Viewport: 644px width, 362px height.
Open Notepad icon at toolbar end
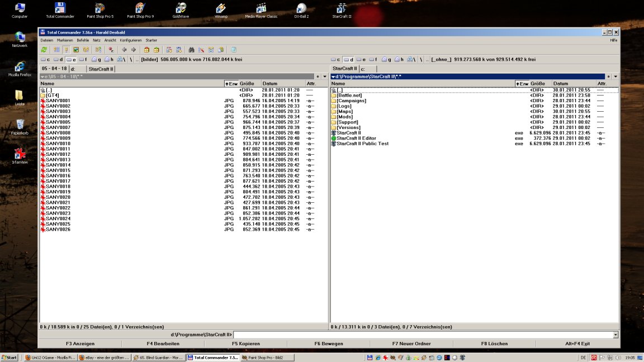[x=234, y=50]
